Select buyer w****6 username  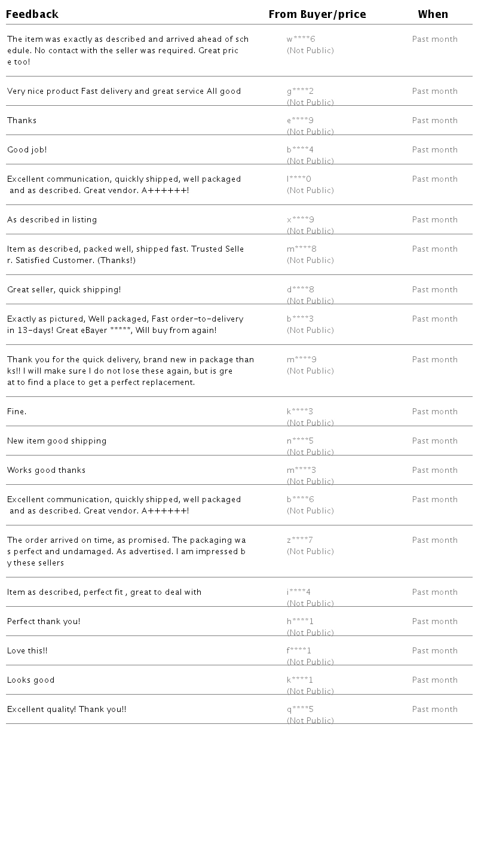301,39
